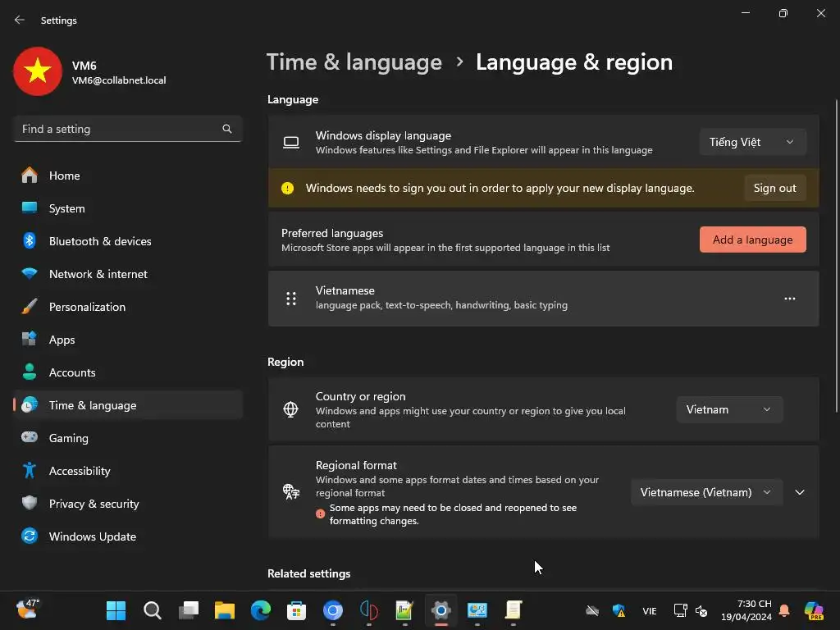Open Home in the sidebar
The width and height of the screenshot is (840, 630).
click(x=127, y=176)
